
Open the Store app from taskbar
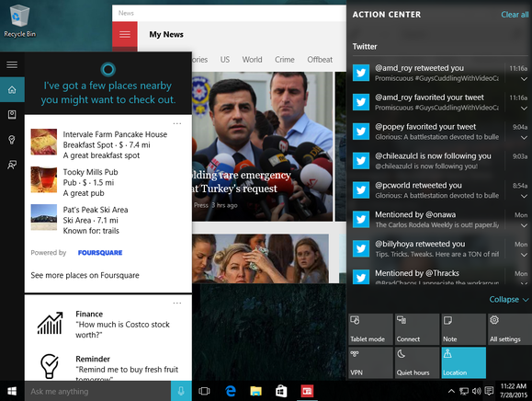tap(281, 391)
